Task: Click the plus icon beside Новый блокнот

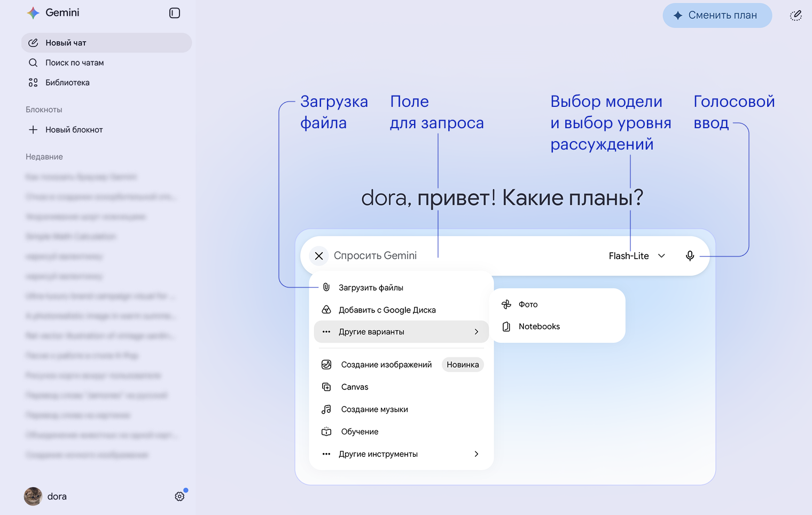Action: click(33, 129)
